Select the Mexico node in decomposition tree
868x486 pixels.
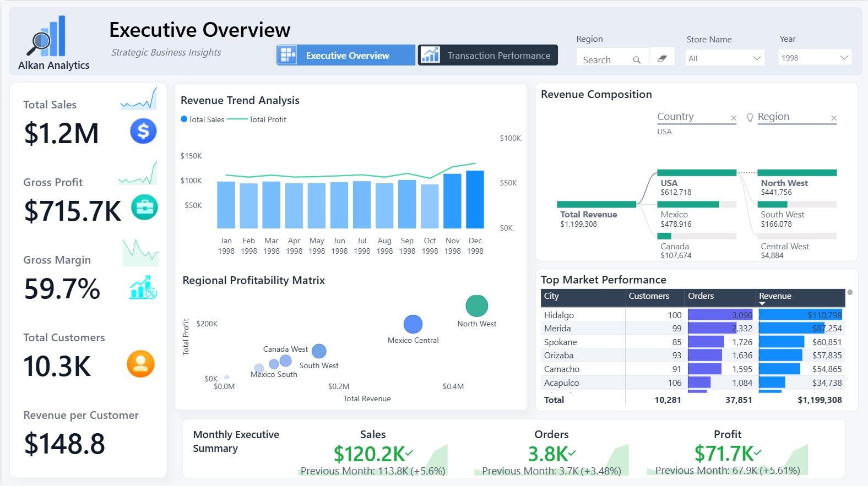coord(696,215)
